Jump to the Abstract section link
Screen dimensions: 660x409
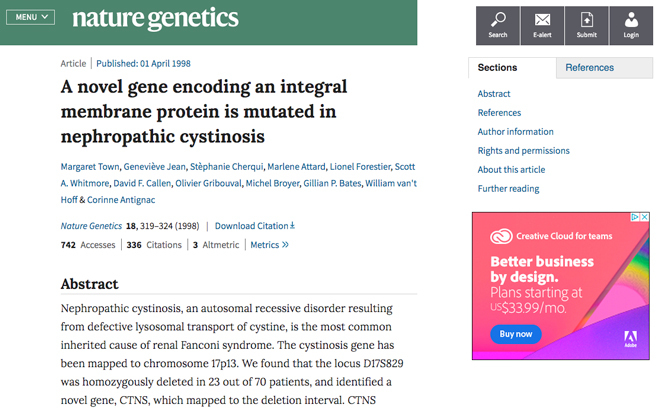pos(494,94)
